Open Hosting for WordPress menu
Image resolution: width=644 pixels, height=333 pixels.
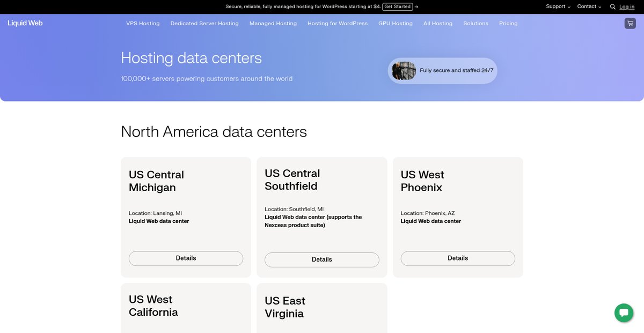338,24
